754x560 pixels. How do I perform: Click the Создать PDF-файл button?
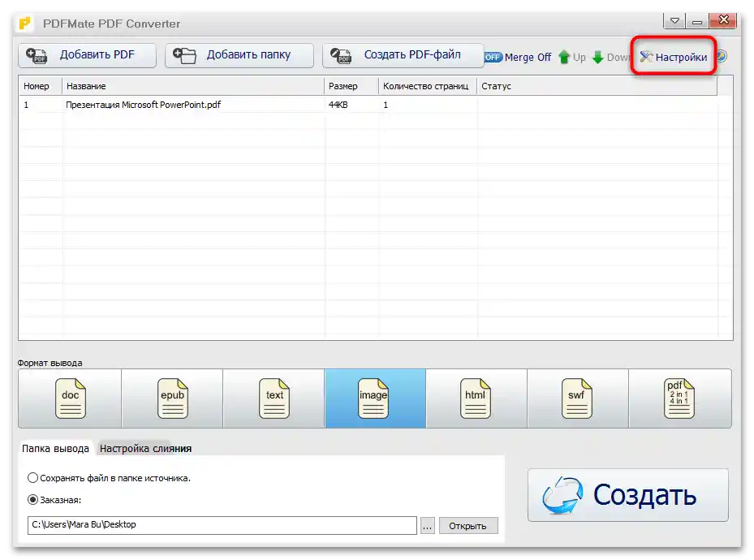(403, 55)
